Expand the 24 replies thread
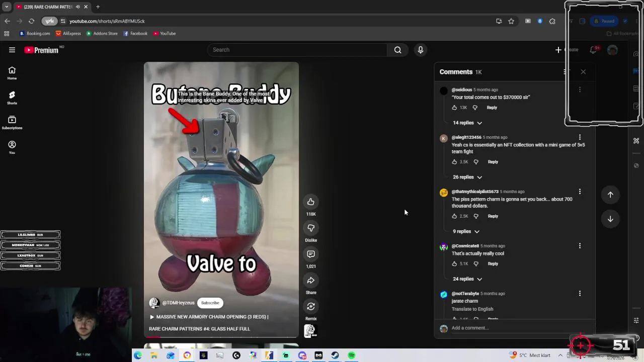644x362 pixels. [467, 279]
